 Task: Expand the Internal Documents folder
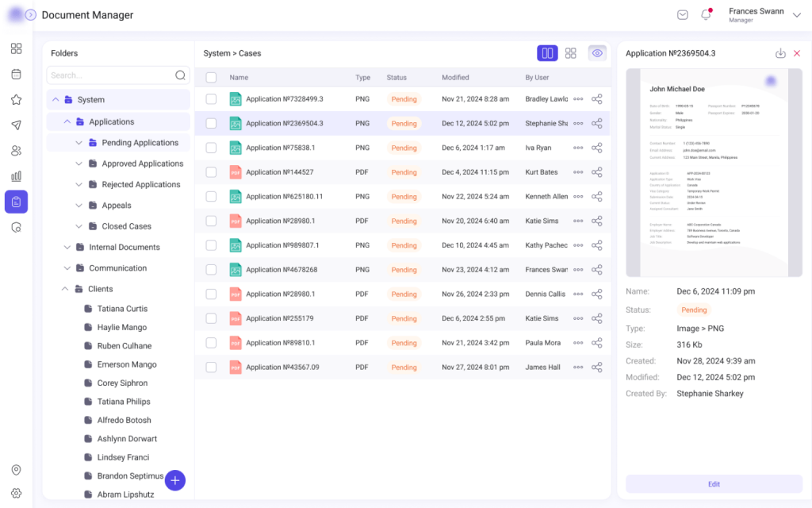(67, 248)
